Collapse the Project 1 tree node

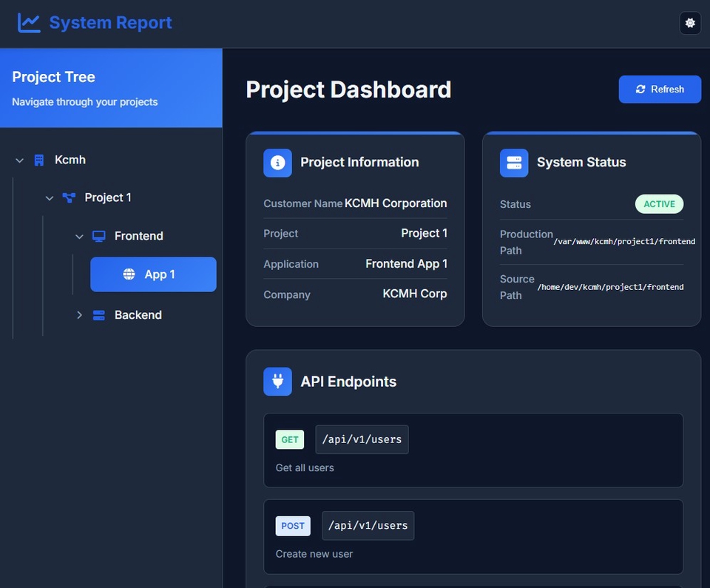pos(49,197)
